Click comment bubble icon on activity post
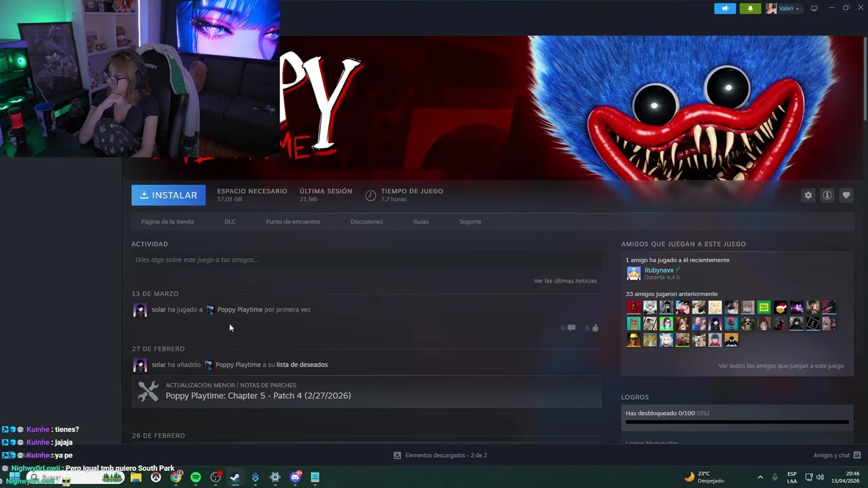This screenshot has width=868, height=488. (x=571, y=328)
